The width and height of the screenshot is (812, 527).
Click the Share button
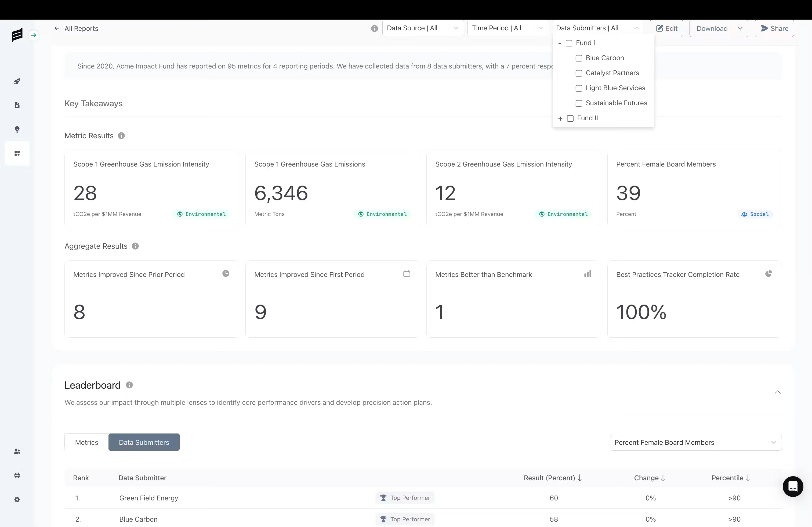pos(774,28)
